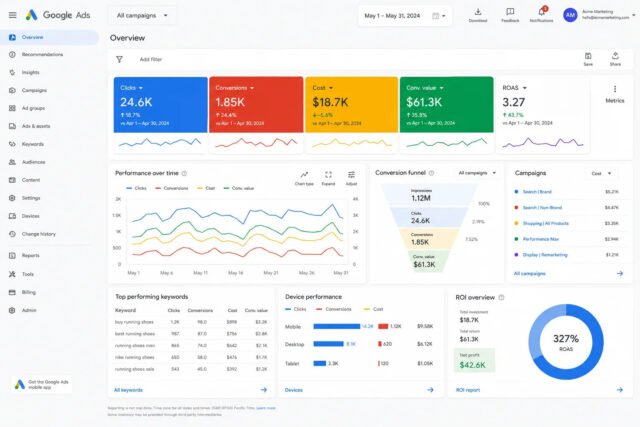Open Reports in sidebar
The width and height of the screenshot is (640, 427).
[49, 256]
